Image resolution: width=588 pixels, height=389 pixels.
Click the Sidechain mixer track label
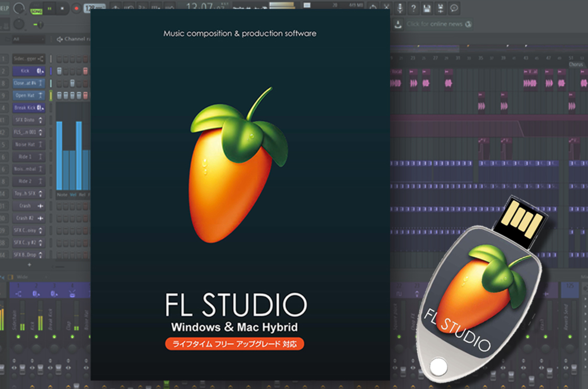click(14, 320)
